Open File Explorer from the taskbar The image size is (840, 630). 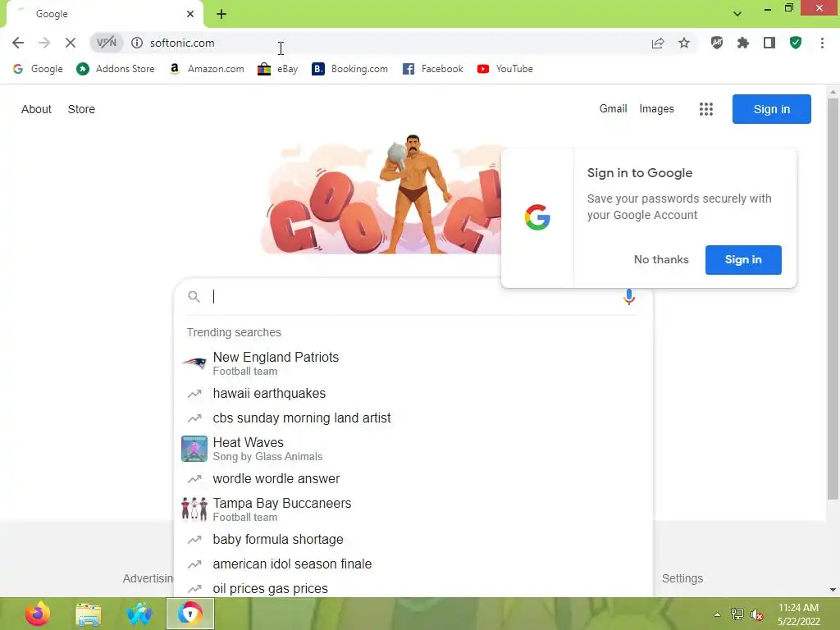tap(89, 614)
